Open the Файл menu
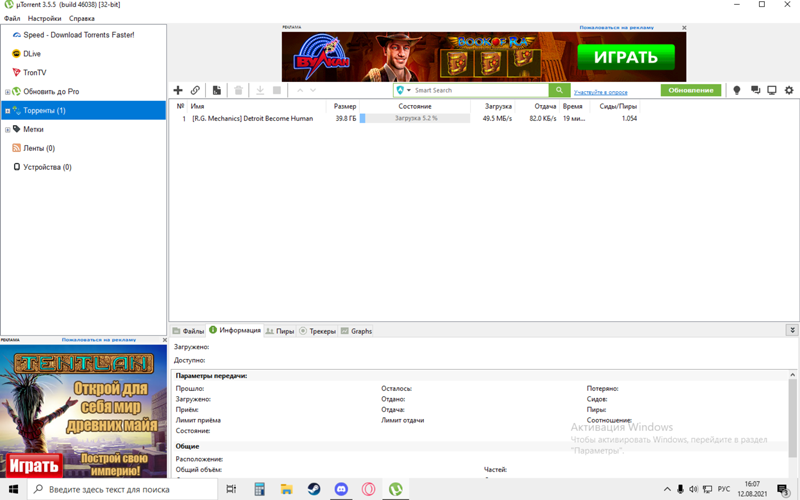The image size is (800, 500). [12, 18]
